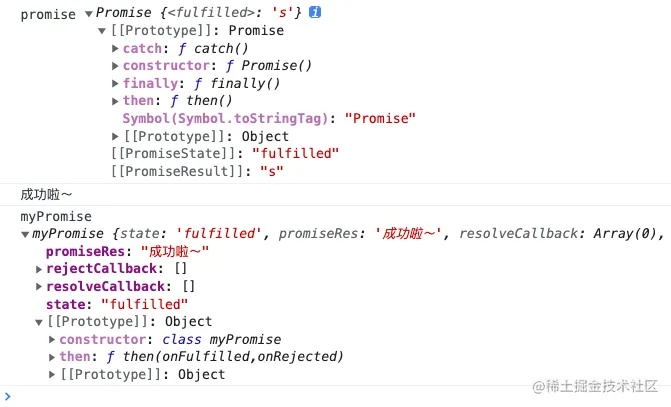Select the [[PromiseResult]] "s" value
This screenshot has height=407, width=671.
tap(272, 171)
